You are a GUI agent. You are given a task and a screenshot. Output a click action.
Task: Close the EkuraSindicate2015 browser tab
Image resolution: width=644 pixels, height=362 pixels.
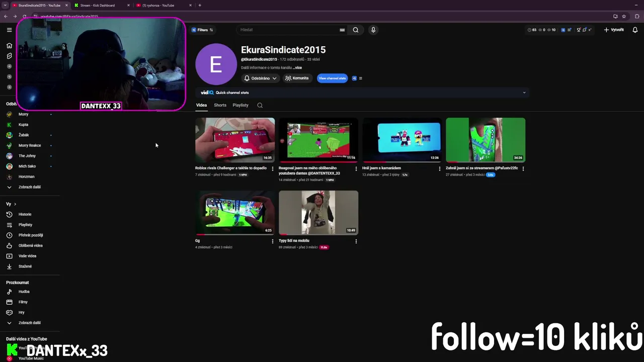click(66, 5)
